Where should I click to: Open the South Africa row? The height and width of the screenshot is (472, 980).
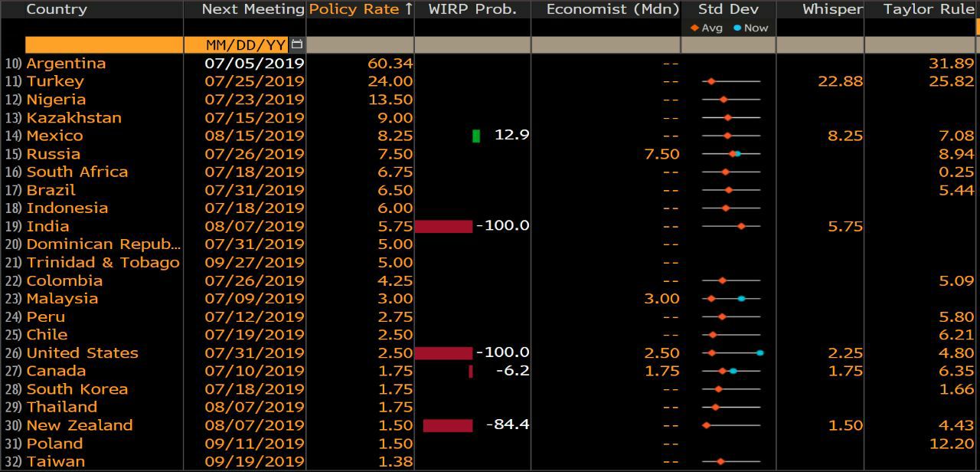pos(77,172)
